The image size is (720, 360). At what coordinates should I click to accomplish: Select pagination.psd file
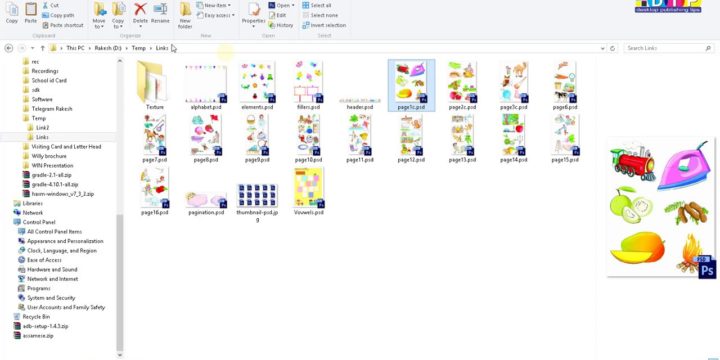(206, 204)
